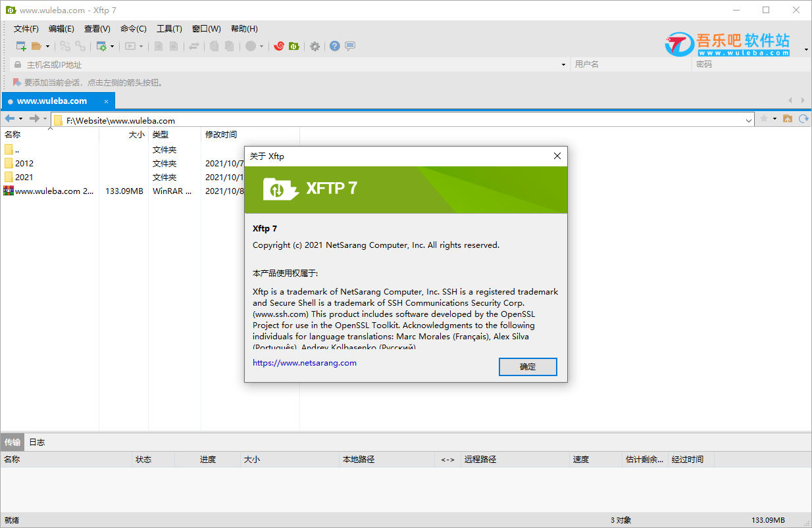Click the green Xftp toolbar icon
The image size is (812, 528).
(x=294, y=46)
